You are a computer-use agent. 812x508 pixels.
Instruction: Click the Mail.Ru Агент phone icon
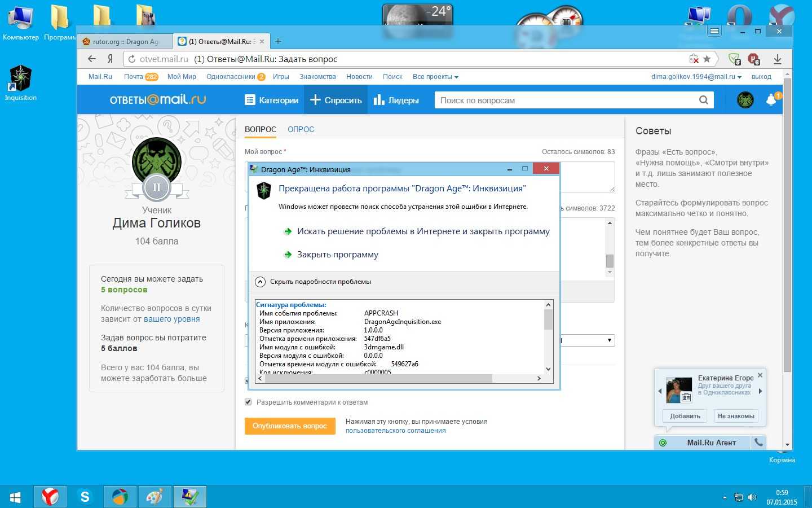point(759,443)
